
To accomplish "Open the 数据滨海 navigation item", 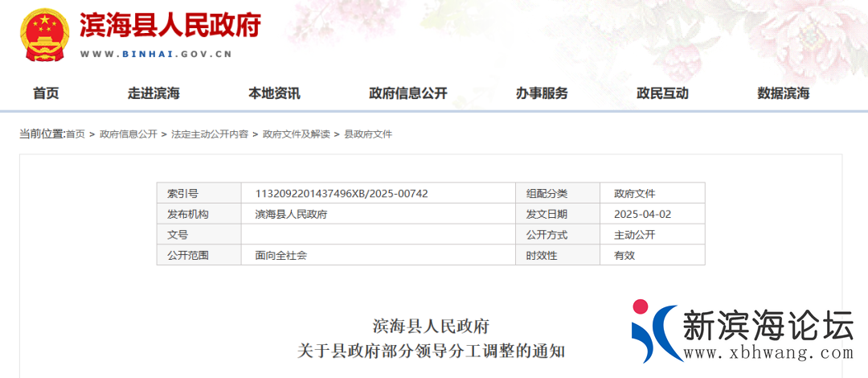I will [783, 93].
